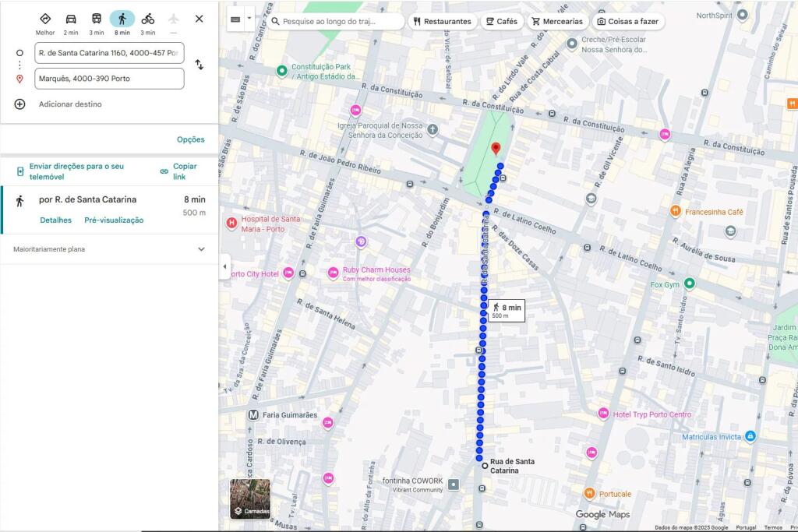The height and width of the screenshot is (532, 798).
Task: Reverse starting point and destination
Action: [199, 65]
